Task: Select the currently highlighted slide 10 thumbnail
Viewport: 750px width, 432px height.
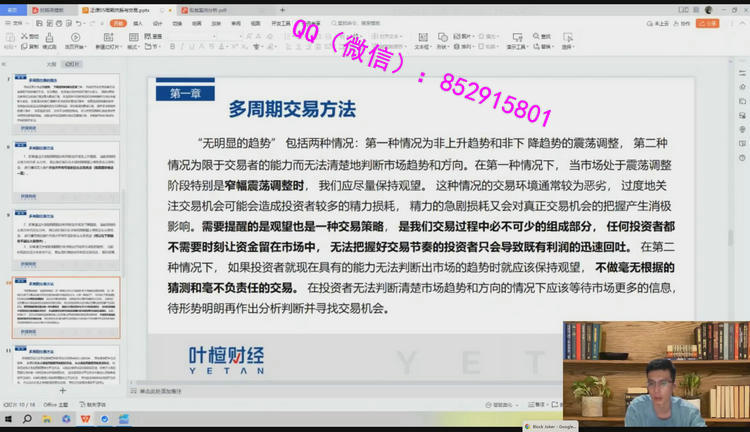Action: 65,306
